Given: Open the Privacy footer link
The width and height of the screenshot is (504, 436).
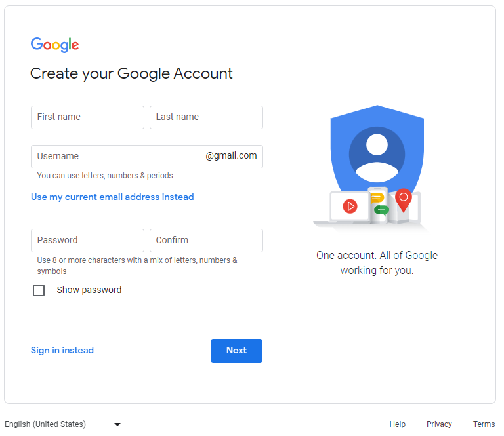Looking at the screenshot, I should (x=439, y=424).
